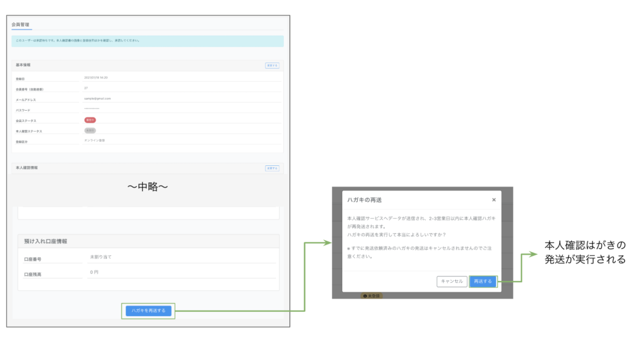The width and height of the screenshot is (644, 347).
Task: Click the blue approval-pending notice banner
Action: [148, 41]
